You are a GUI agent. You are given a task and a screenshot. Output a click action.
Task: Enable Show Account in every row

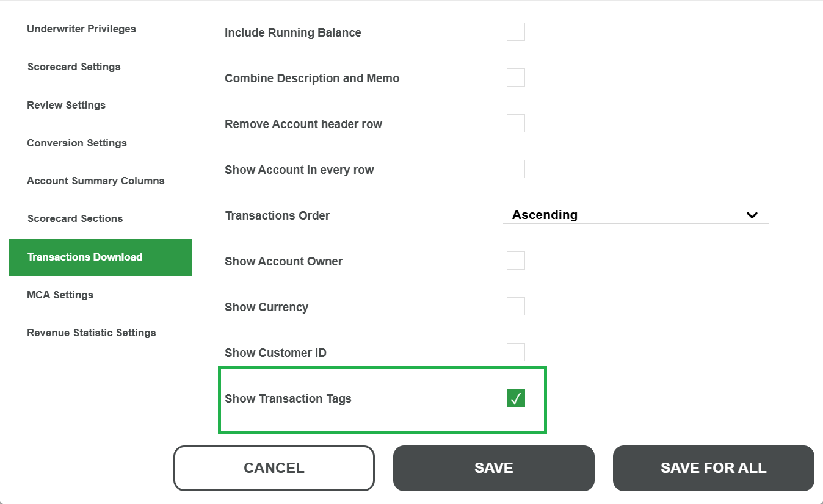[x=516, y=169]
